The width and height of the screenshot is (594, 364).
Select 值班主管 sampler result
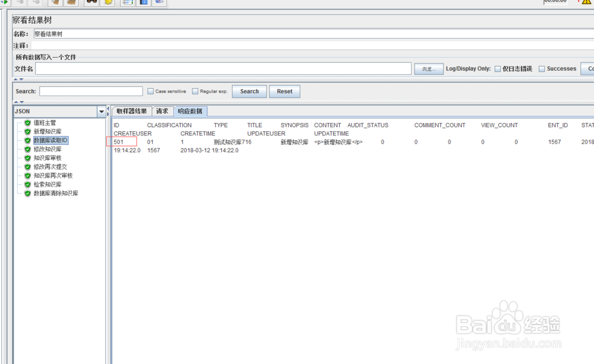coord(45,123)
